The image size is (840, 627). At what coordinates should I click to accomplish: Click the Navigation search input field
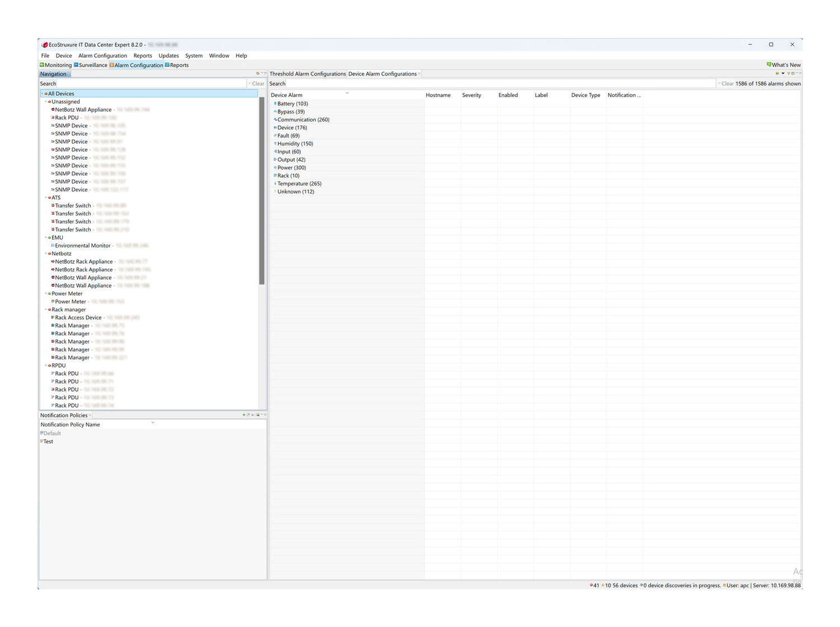point(151,83)
